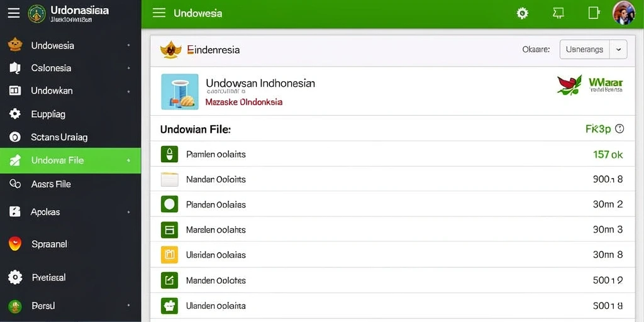Click the Manden Oolotes edit icon
Screen dimensions: 644x322
(x=169, y=280)
